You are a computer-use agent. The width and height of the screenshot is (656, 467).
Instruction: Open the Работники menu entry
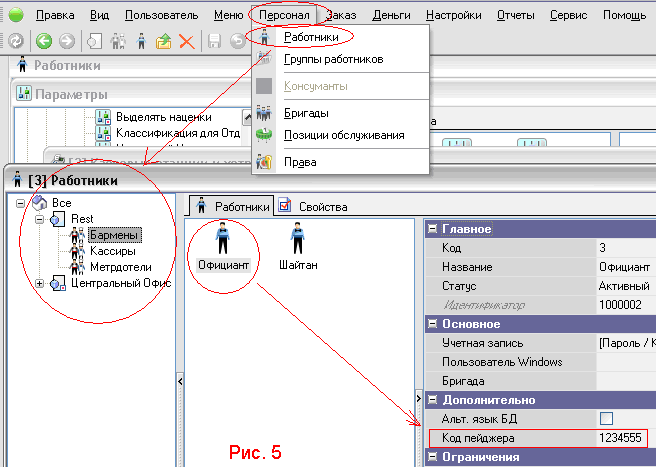[311, 38]
